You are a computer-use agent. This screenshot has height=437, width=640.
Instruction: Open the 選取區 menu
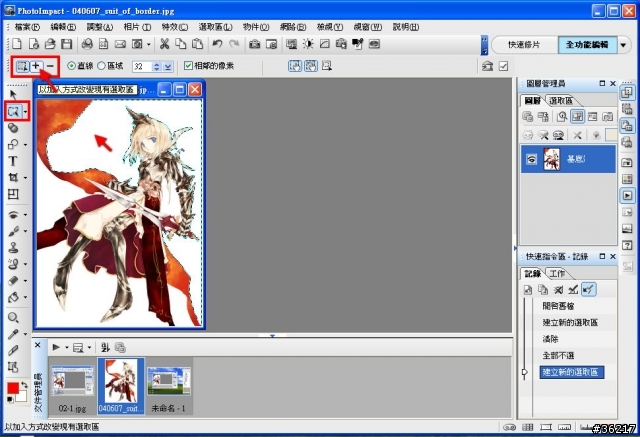click(215, 27)
